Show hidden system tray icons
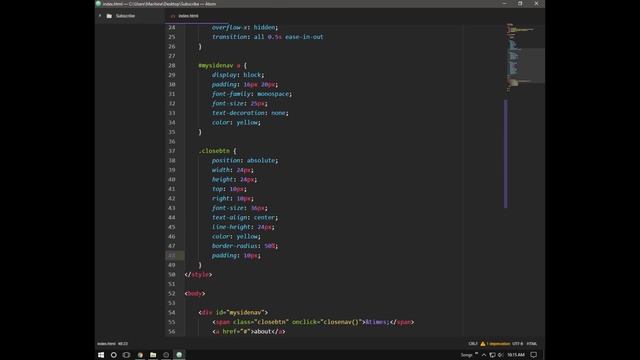Screen dimensions: 640x360 click(x=484, y=355)
